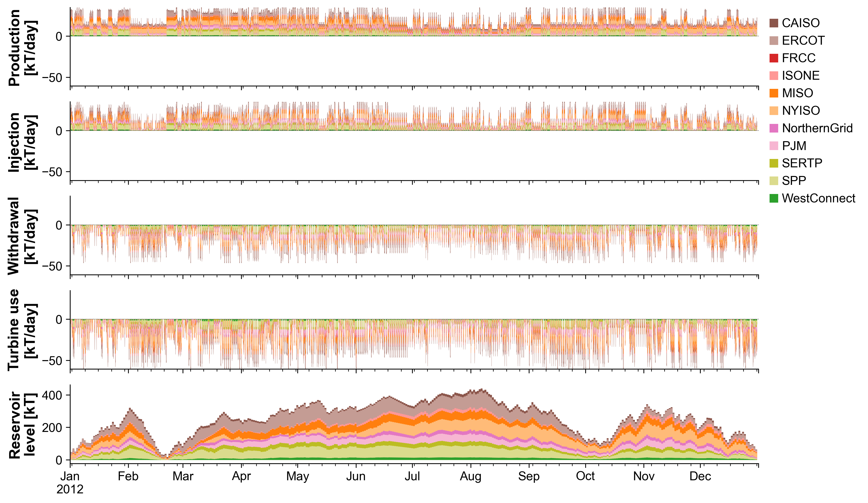Screen dimensions: 868x503
Task: Click the CAISO legend color swatch
Action: (x=774, y=23)
